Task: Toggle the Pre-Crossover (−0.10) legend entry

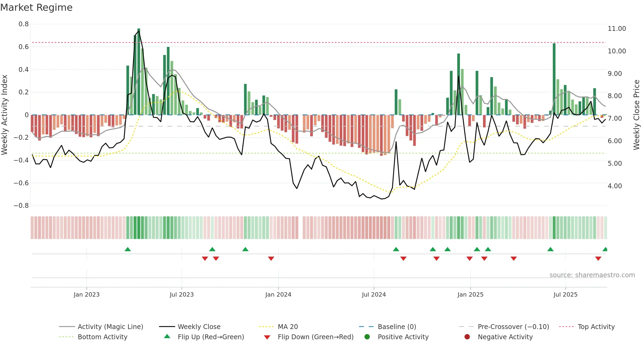Action: click(x=504, y=327)
